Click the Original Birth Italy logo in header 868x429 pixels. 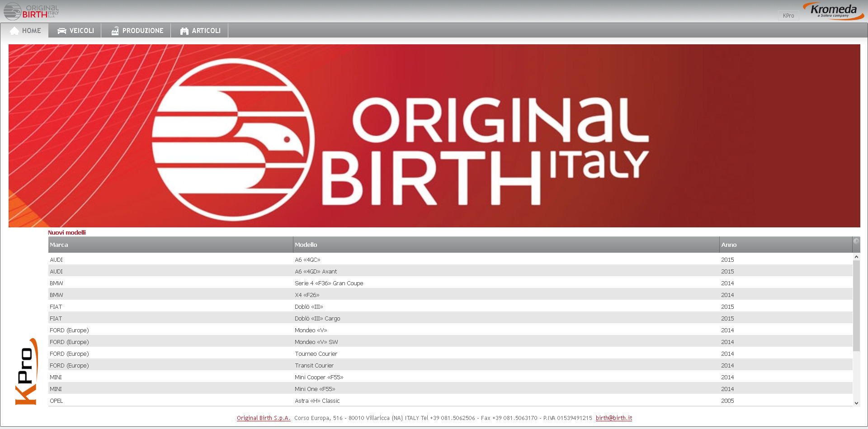[x=31, y=11]
